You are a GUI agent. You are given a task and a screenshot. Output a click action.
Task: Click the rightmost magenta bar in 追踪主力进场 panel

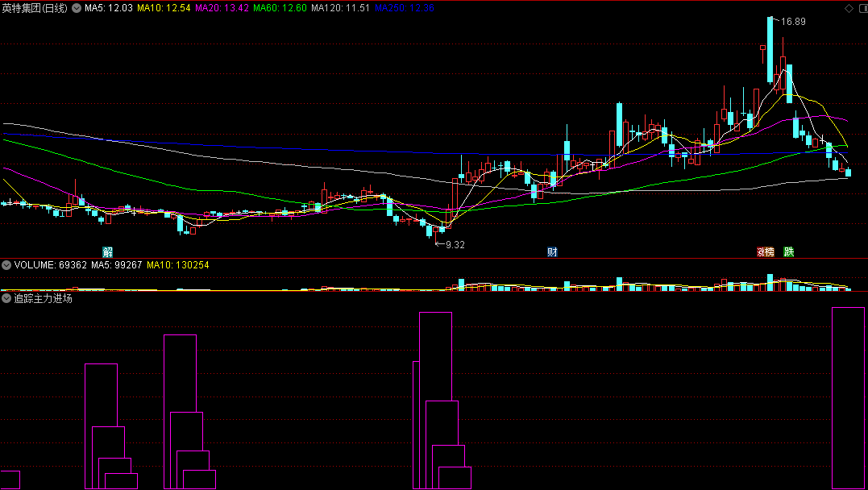(848, 397)
